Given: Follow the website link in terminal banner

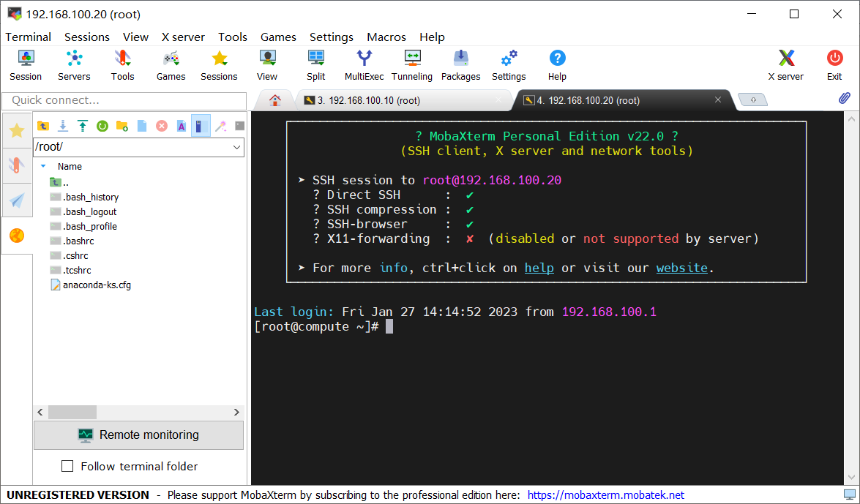Looking at the screenshot, I should 681,268.
